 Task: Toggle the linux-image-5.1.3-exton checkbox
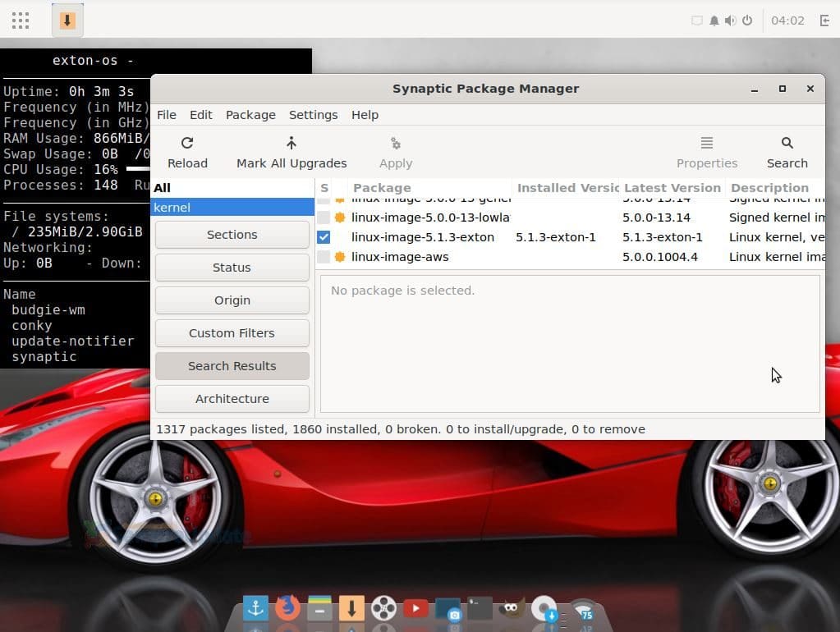pyautogui.click(x=323, y=237)
